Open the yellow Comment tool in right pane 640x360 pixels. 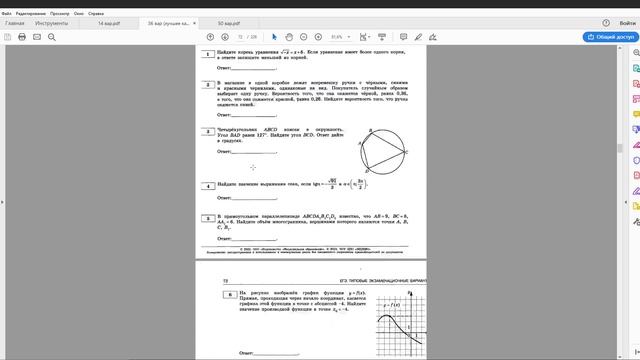(x=636, y=114)
